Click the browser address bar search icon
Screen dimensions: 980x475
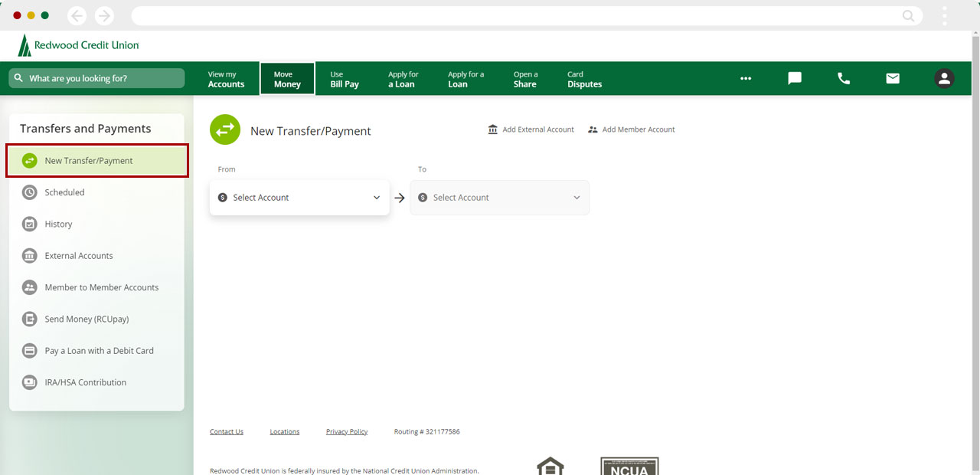pos(908,15)
